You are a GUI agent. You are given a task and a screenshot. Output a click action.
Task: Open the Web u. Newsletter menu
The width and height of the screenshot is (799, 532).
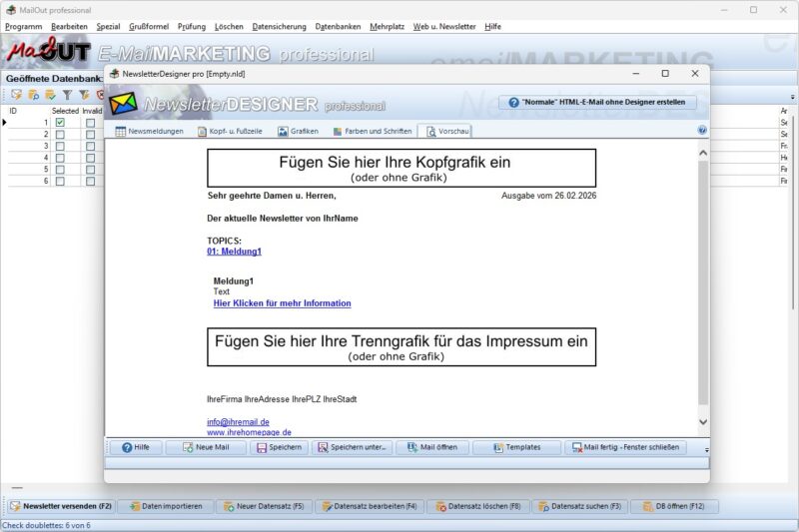click(444, 27)
